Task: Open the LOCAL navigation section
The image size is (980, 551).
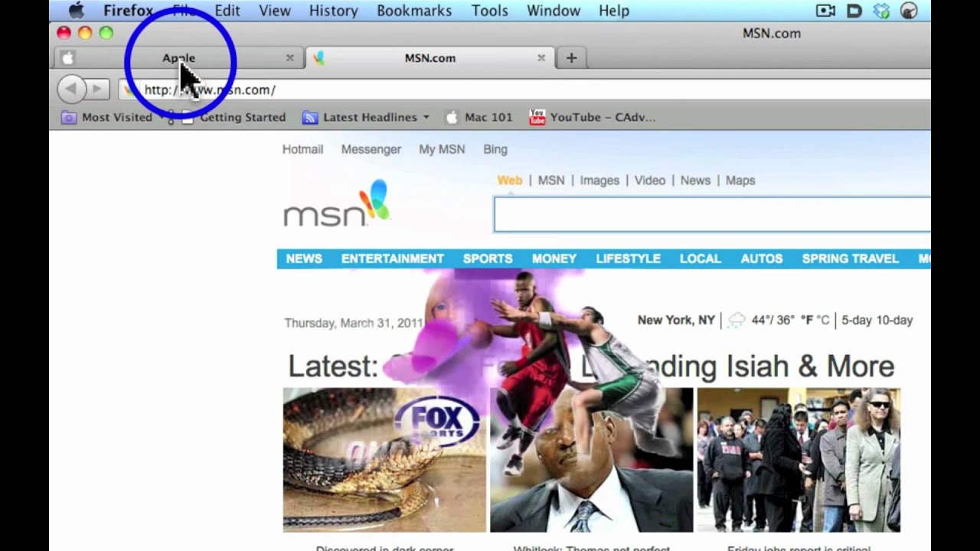Action: pyautogui.click(x=701, y=259)
